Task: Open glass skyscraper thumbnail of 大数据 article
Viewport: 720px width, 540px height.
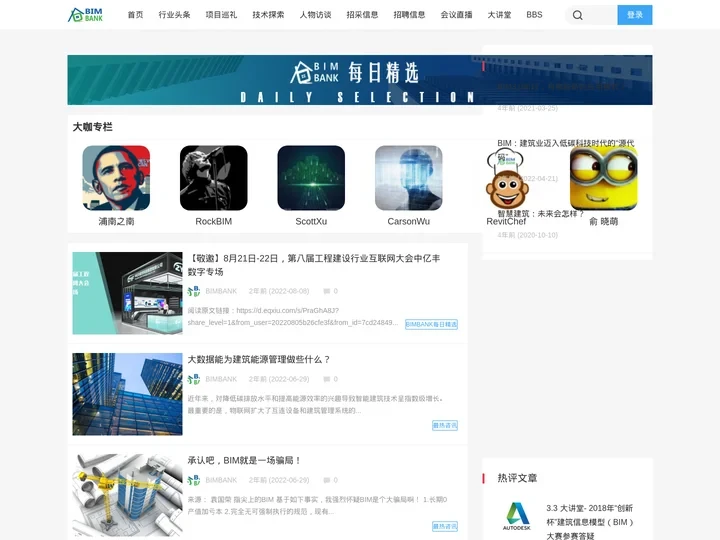Action: 127,394
